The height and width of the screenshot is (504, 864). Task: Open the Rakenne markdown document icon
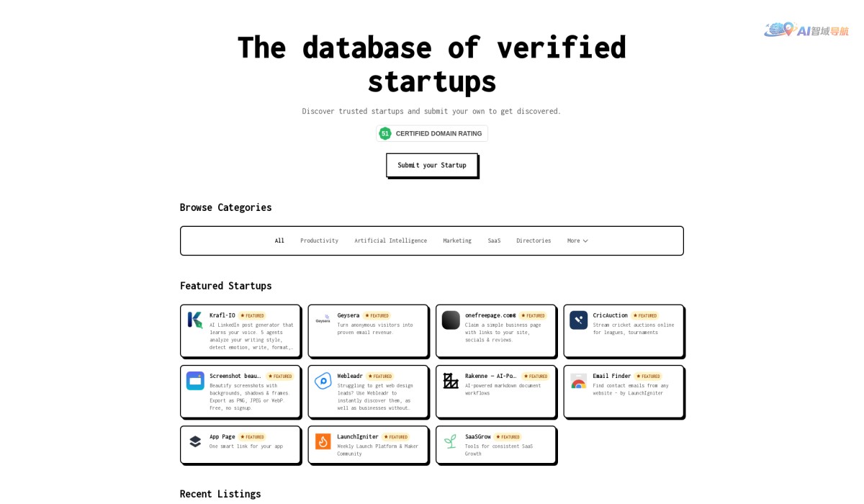coord(450,380)
